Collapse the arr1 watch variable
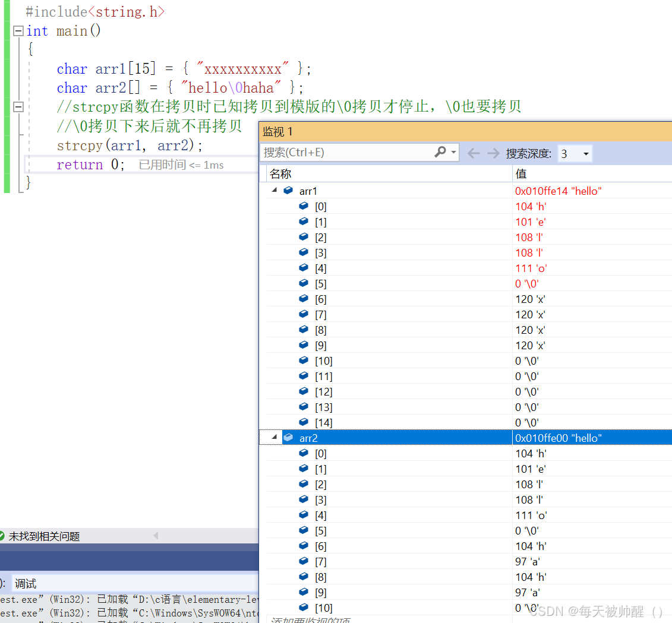This screenshot has height=623, width=672. pos(275,190)
